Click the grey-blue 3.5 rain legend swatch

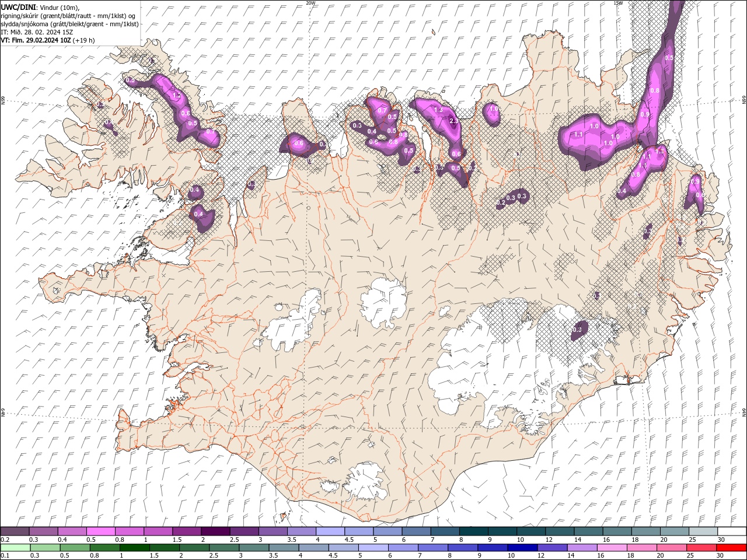pos(284,548)
